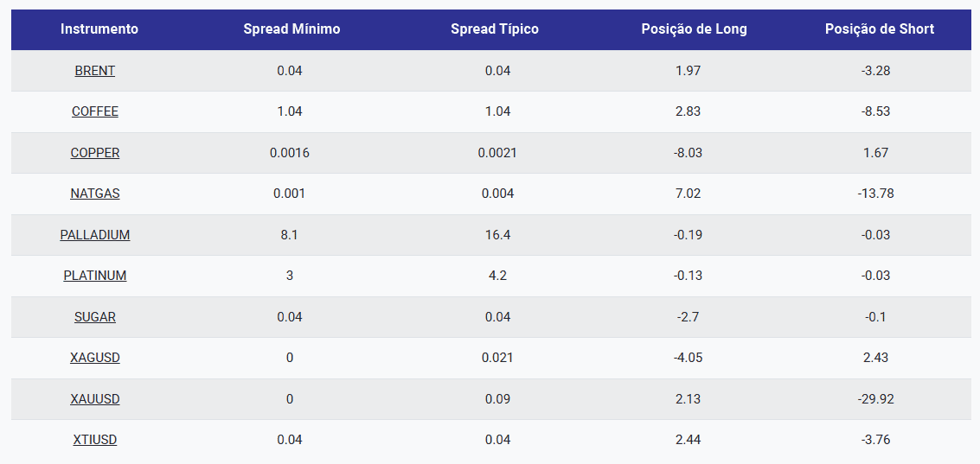The height and width of the screenshot is (464, 980).
Task: Click XAUUSD short position value -29.92
Action: tap(875, 399)
